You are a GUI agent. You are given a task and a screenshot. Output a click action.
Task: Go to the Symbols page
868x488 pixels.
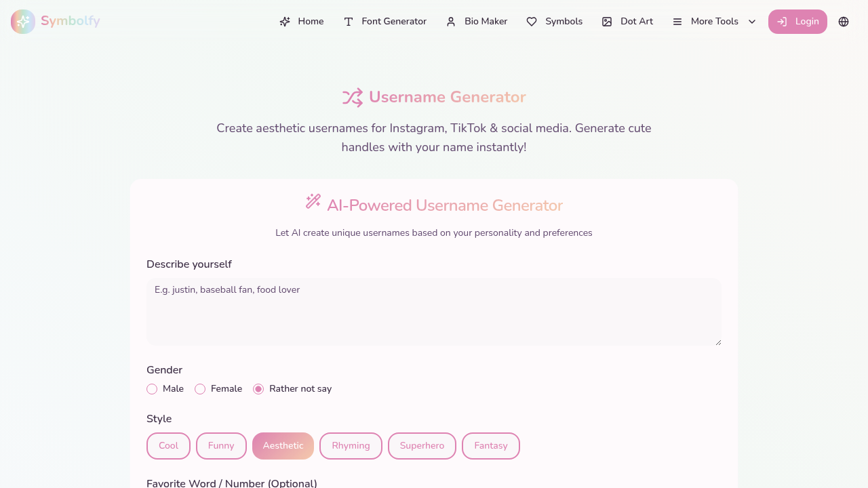click(564, 21)
